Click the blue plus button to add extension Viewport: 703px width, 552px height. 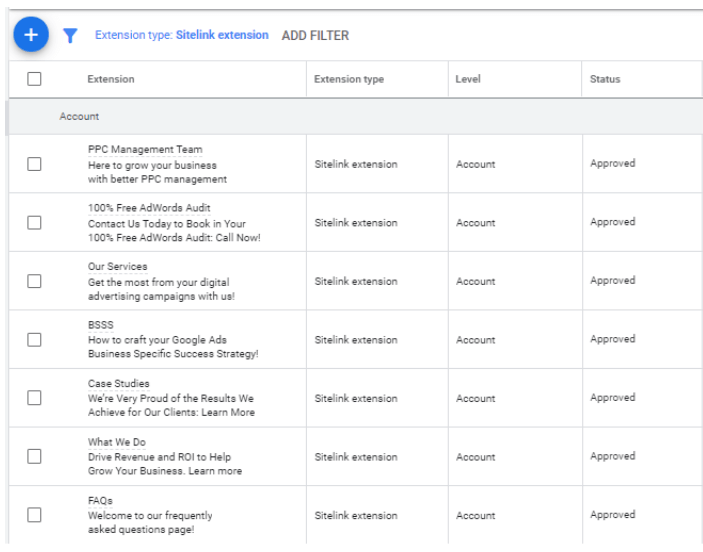pos(31,35)
